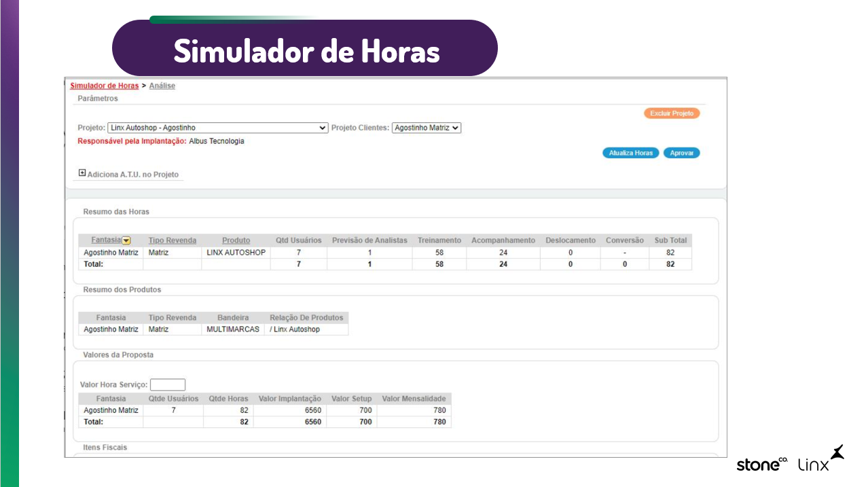Click the Valor Implantação column header
This screenshot has width=868, height=487.
pos(290,399)
